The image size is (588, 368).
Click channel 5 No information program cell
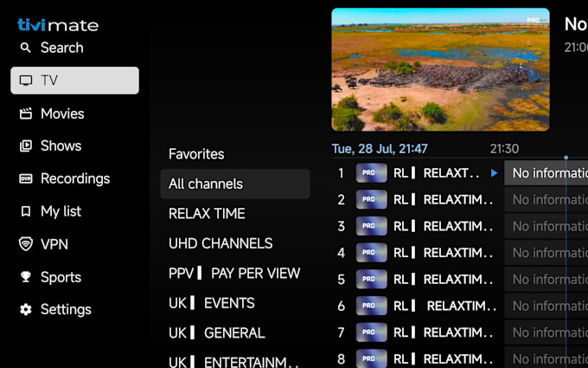pos(546,280)
